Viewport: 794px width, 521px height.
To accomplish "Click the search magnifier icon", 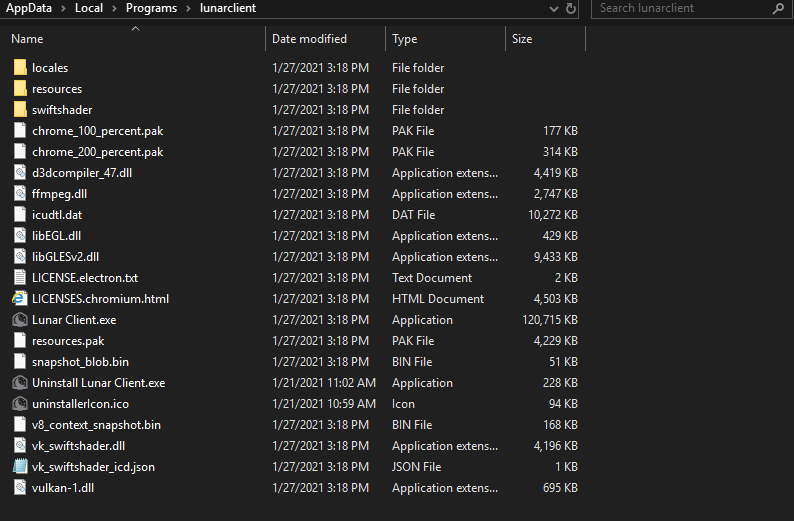I will [777, 8].
